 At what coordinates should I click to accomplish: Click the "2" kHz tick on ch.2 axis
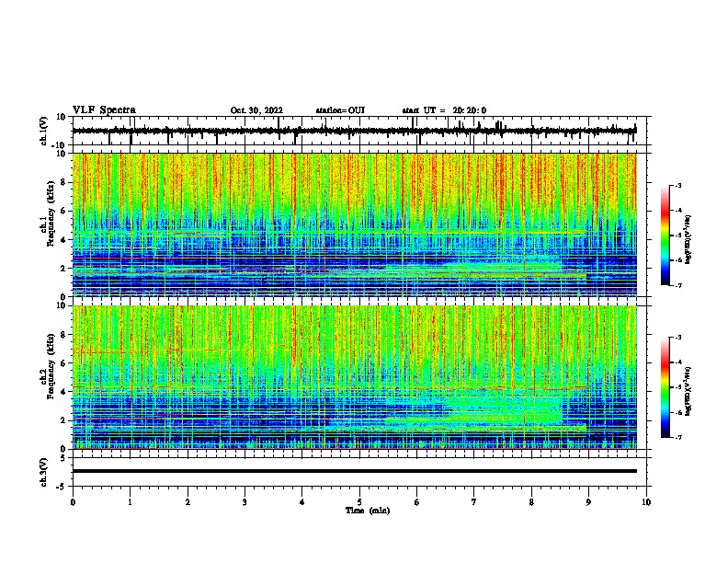pos(64,420)
